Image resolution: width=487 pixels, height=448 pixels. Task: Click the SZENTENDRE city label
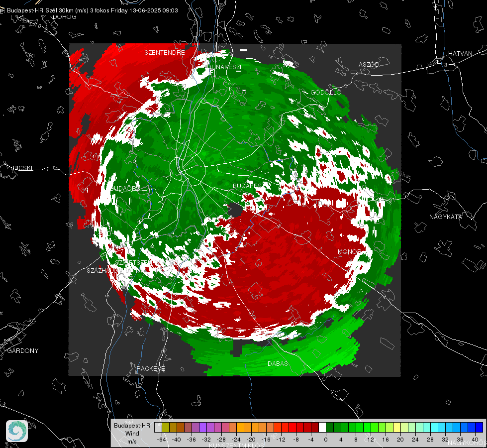click(x=165, y=53)
